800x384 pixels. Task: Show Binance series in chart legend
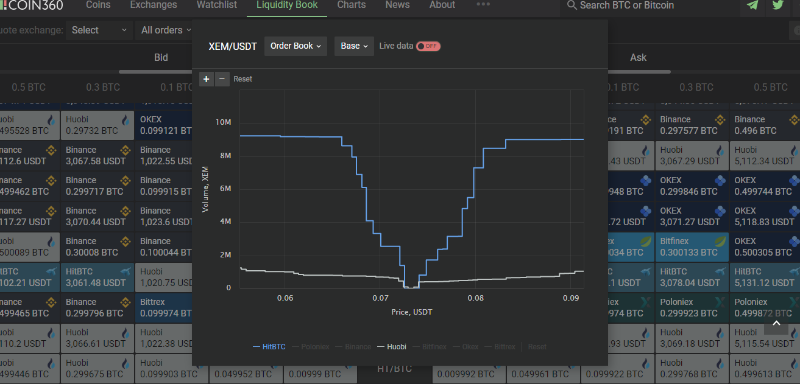click(x=353, y=347)
